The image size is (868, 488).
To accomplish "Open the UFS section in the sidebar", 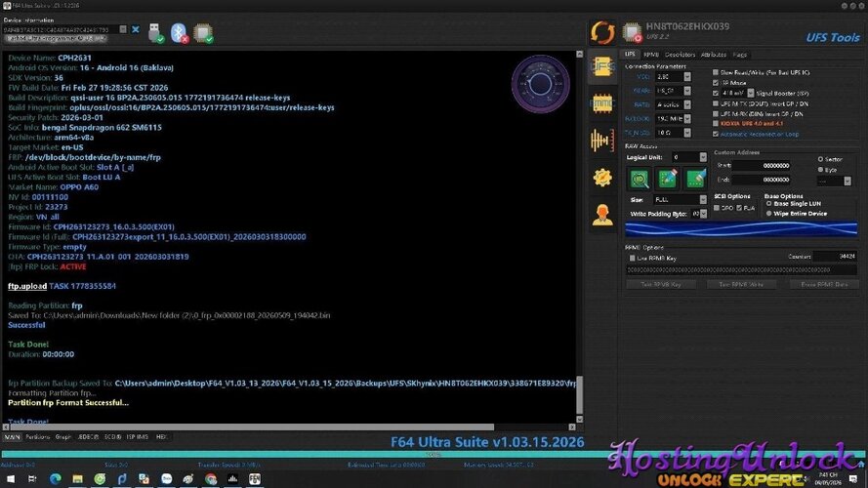I will coord(602,67).
